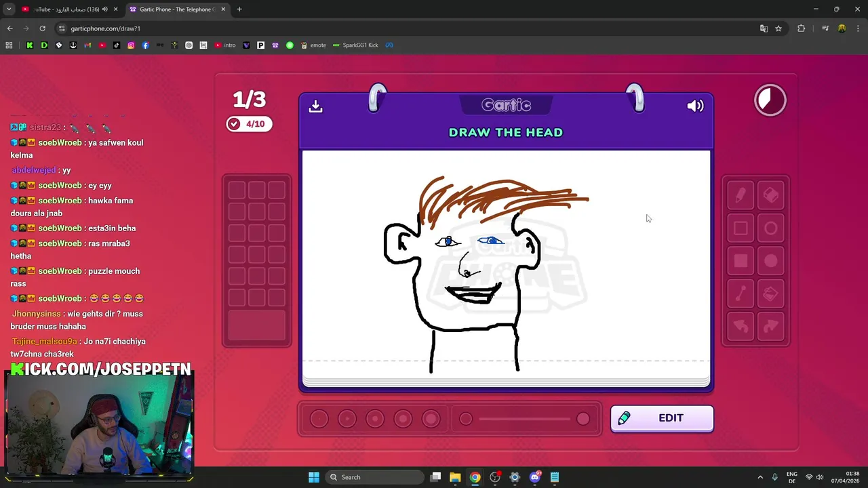Choose the empty rectangle shape tool
868x488 pixels.
741,228
